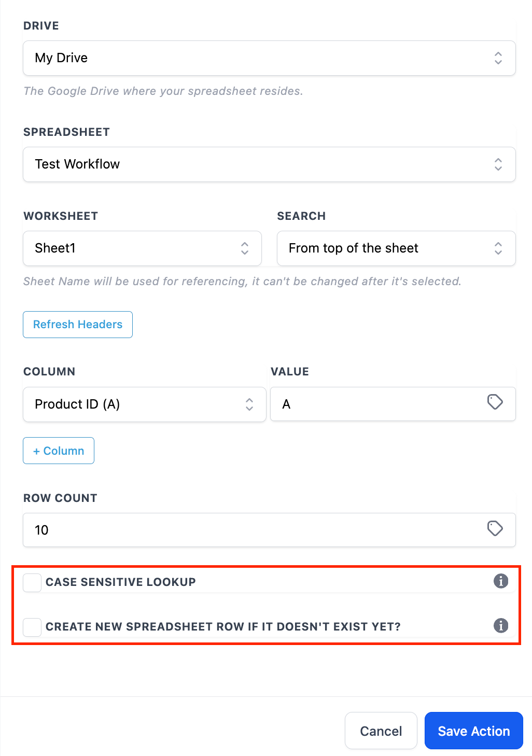Check the create new spreadsheet row box
This screenshot has width=532, height=756.
(x=32, y=627)
